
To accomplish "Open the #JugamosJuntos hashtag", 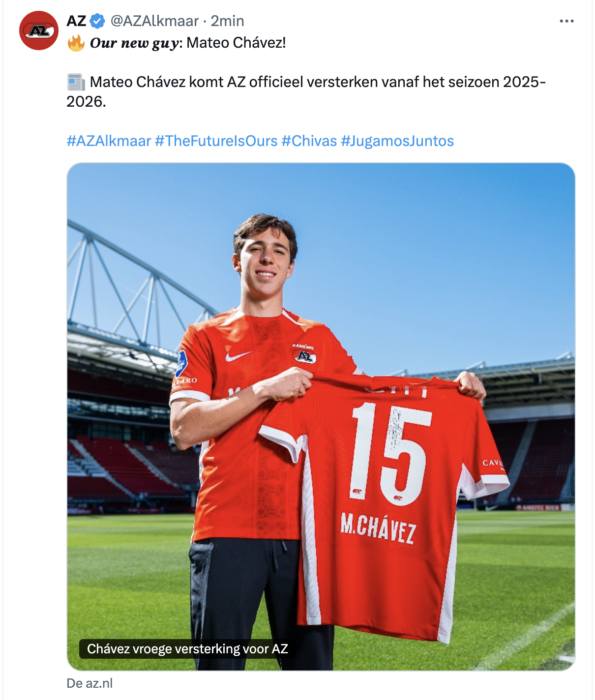I will [397, 141].
